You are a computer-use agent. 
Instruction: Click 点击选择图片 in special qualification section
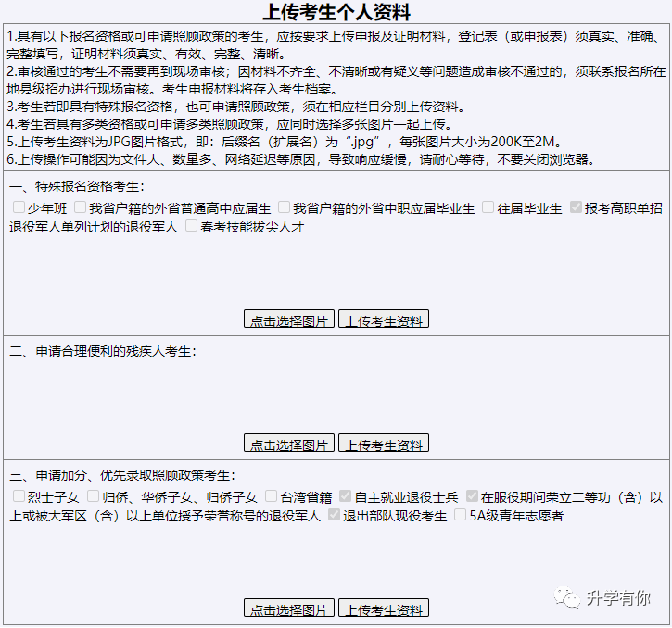coord(289,319)
